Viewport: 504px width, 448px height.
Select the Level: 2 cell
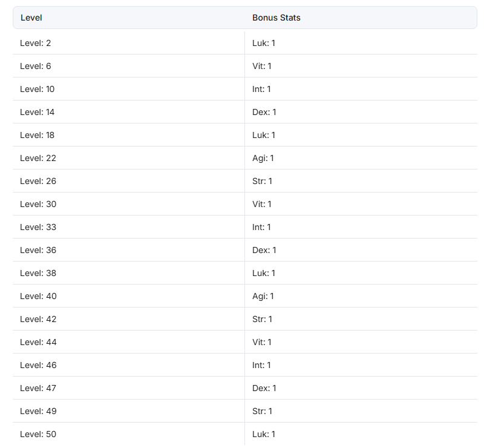pyautogui.click(x=128, y=43)
